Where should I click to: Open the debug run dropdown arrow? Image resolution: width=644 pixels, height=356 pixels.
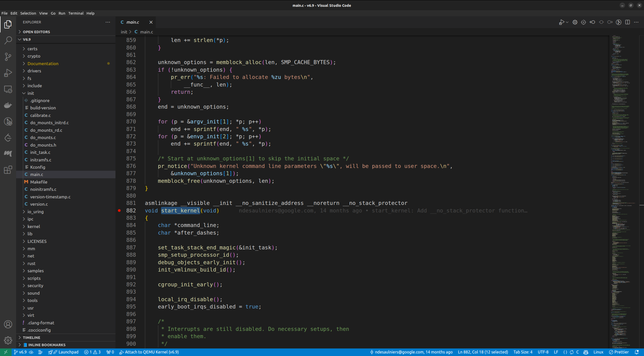pos(567,22)
